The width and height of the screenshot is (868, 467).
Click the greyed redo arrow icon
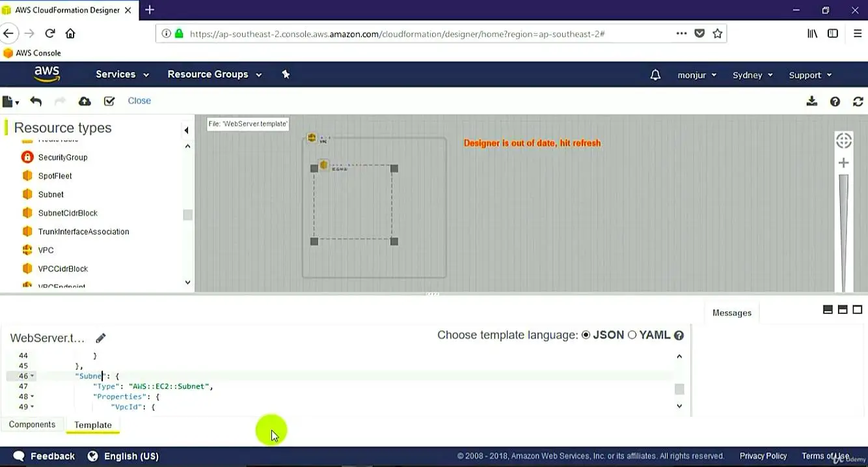(60, 101)
